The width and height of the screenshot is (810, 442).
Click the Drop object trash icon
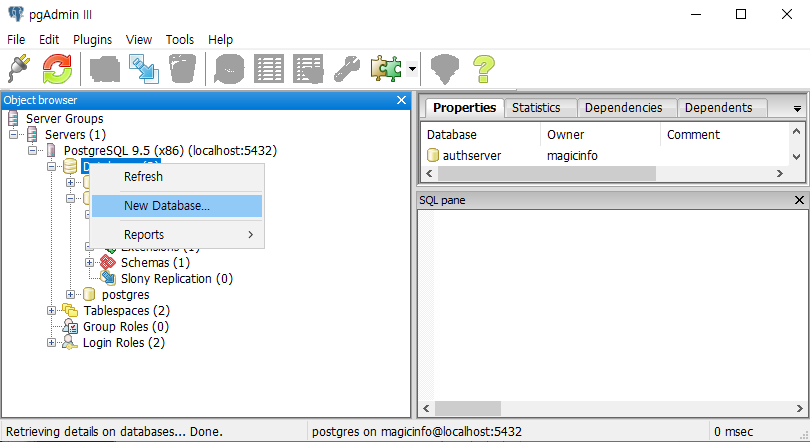[x=182, y=69]
